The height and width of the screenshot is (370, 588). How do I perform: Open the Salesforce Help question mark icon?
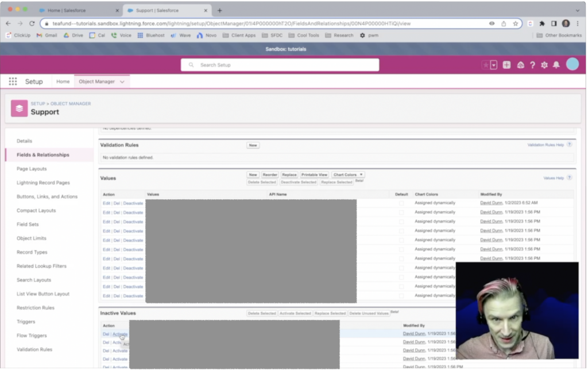(x=532, y=65)
